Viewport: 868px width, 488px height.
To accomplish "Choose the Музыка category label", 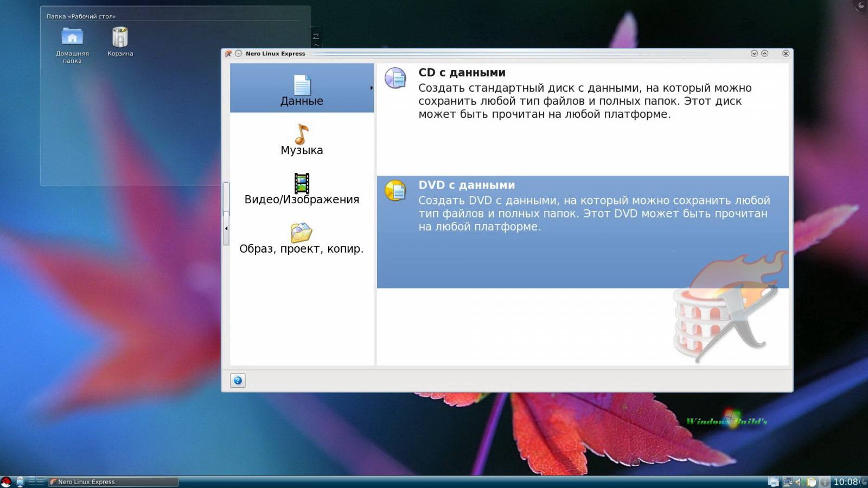I will coord(302,150).
